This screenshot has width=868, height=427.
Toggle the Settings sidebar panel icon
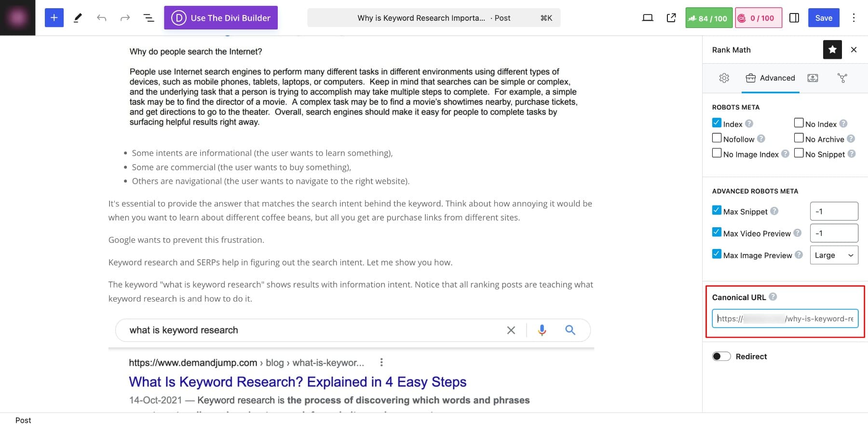coord(794,18)
